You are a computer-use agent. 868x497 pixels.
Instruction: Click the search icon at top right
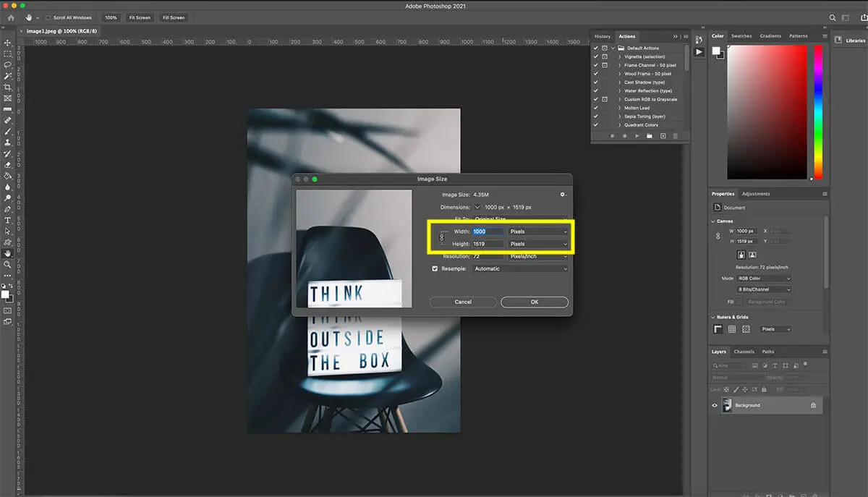pyautogui.click(x=833, y=17)
